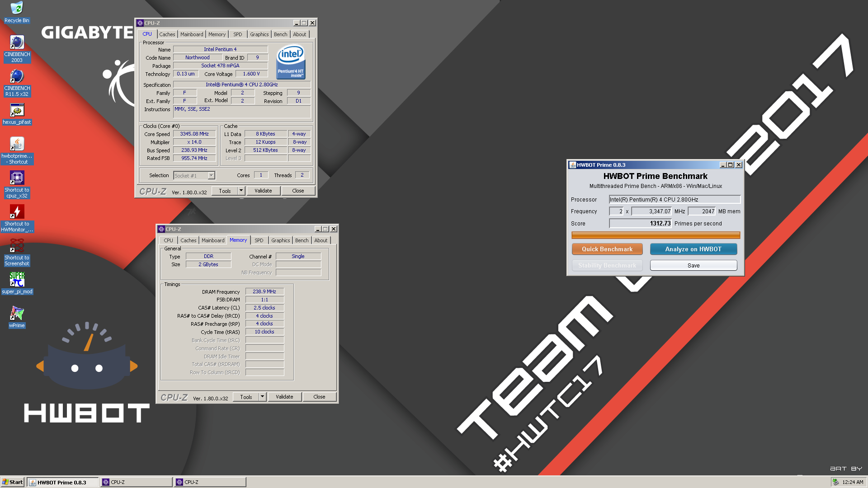Click Intel Pentium 4 HT logo in CPU-Z

pos(291,62)
